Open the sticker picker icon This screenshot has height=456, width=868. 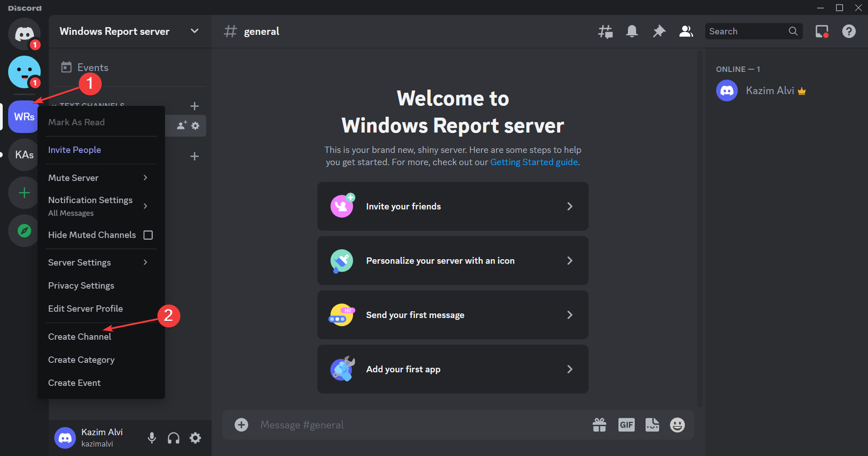pyautogui.click(x=652, y=425)
